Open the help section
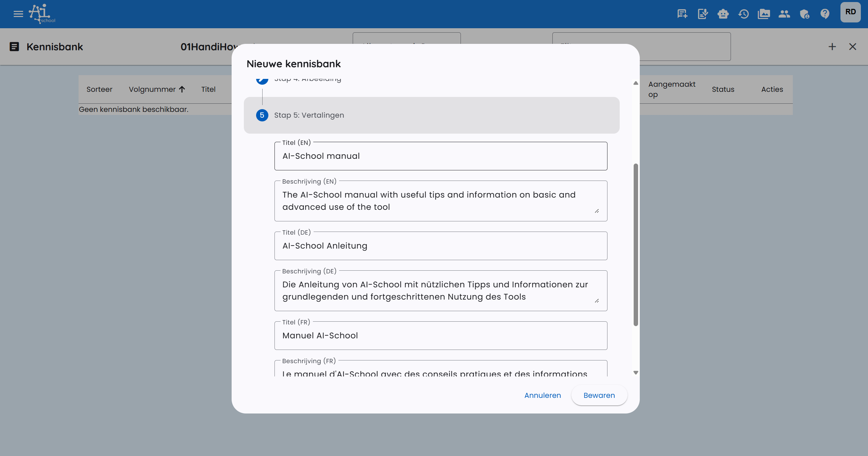The image size is (868, 456). point(825,14)
